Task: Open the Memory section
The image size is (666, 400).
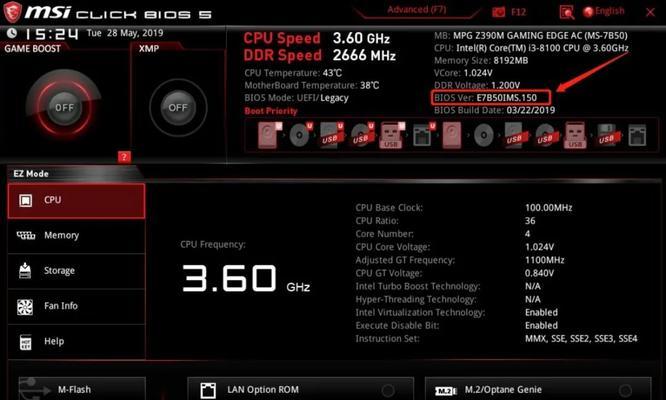Action: [x=76, y=235]
